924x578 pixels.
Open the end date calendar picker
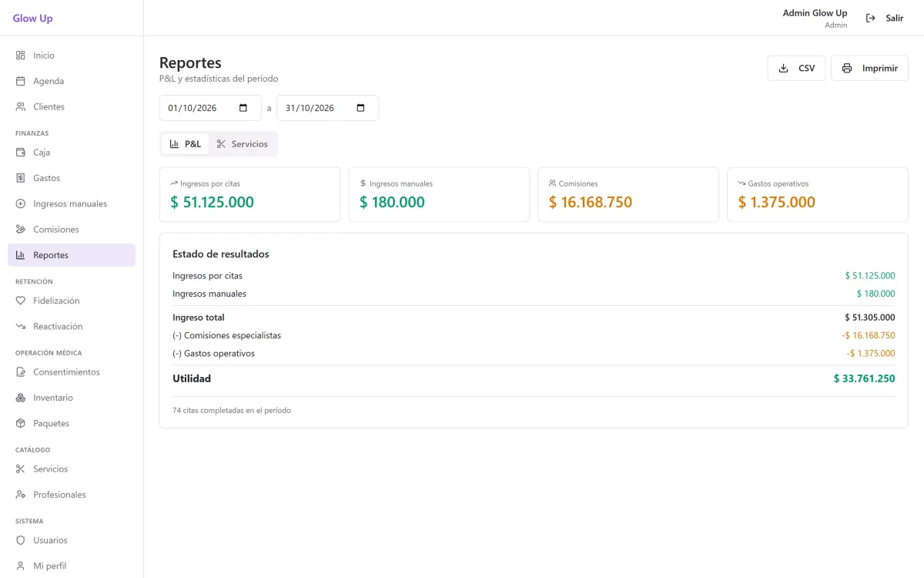tap(361, 108)
